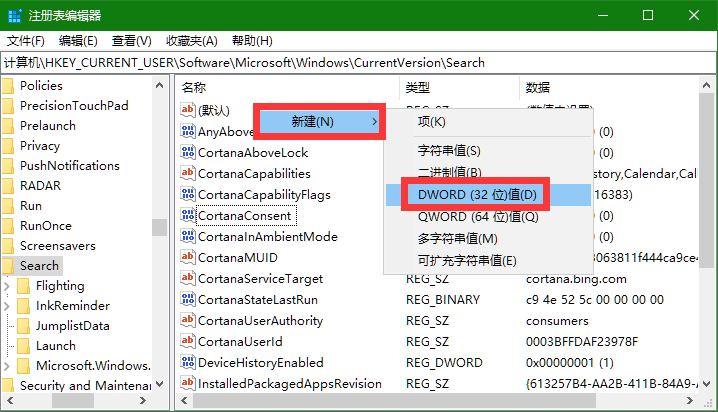Click the value list scroll-up arrow
This screenshot has height=412, width=718.
(706, 85)
